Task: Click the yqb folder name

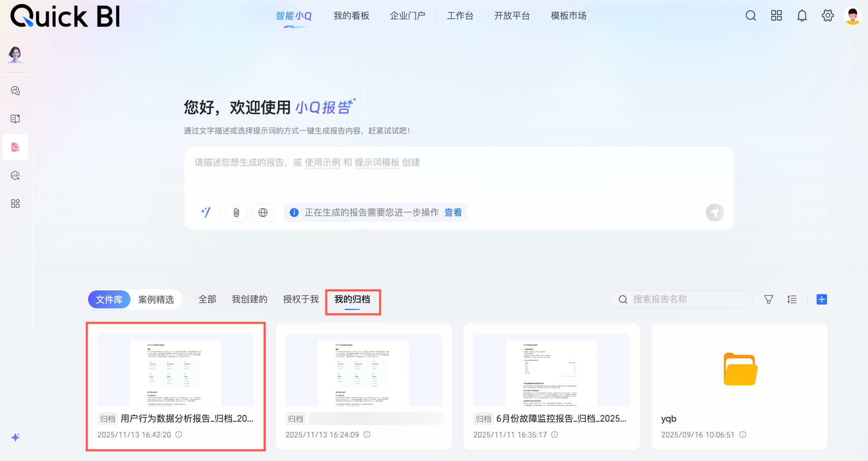Action: click(669, 419)
